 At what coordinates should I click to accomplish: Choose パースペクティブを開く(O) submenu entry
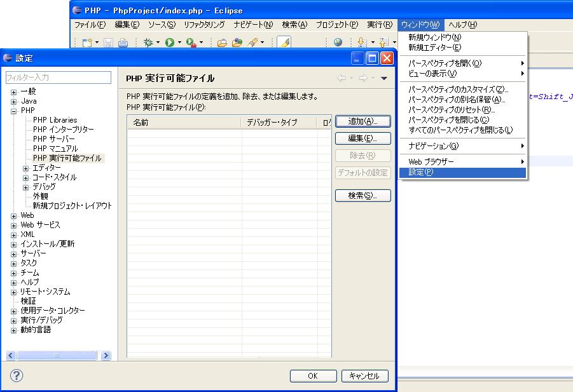[x=462, y=63]
